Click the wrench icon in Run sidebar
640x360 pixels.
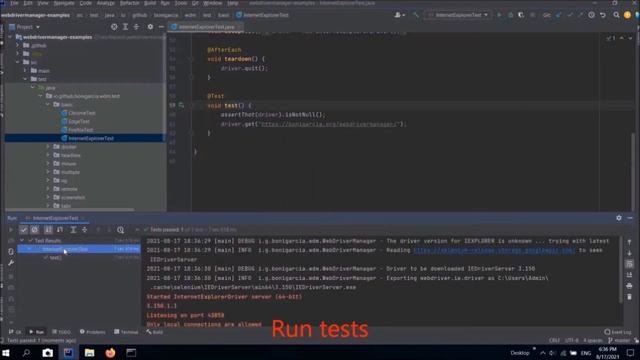(11, 263)
